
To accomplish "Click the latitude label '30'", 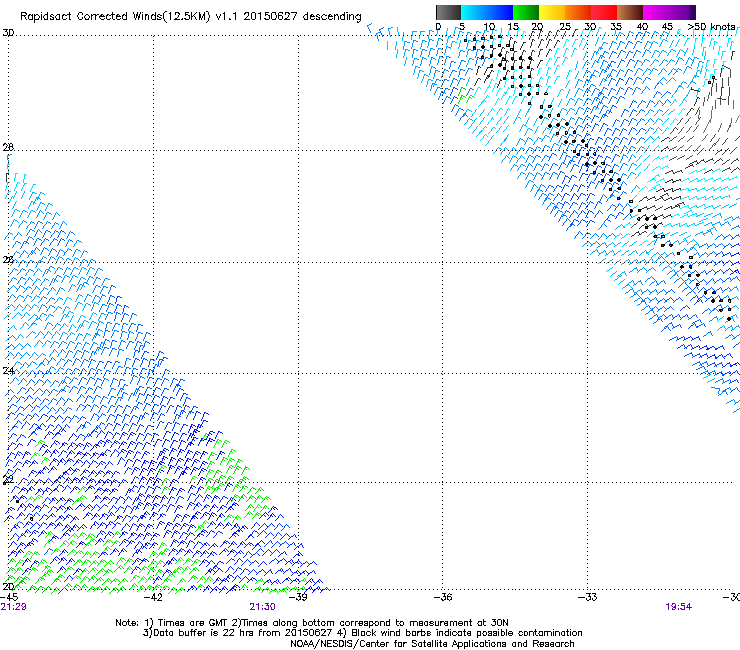I will pyautogui.click(x=8, y=33).
